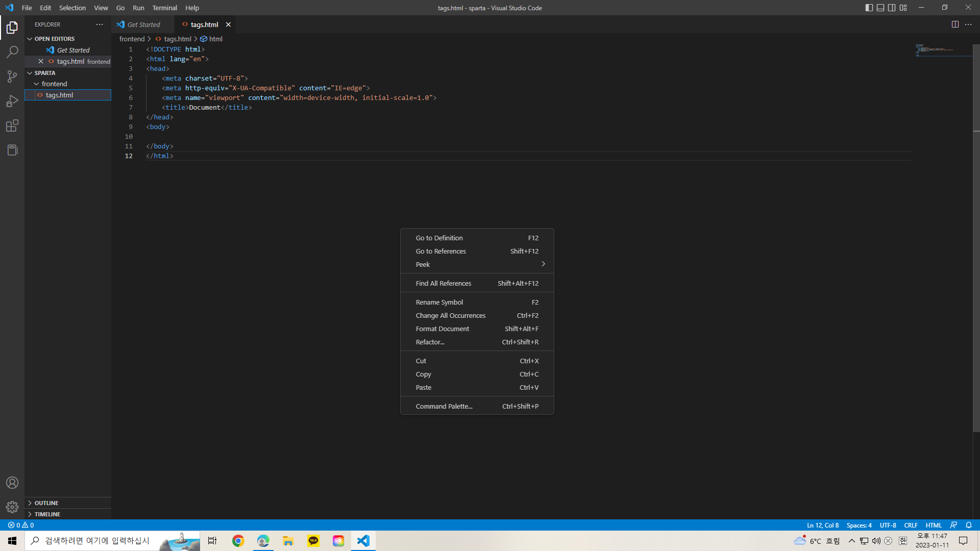The image size is (980, 551).
Task: Toggle primary side bar layout icon
Action: (x=869, y=8)
